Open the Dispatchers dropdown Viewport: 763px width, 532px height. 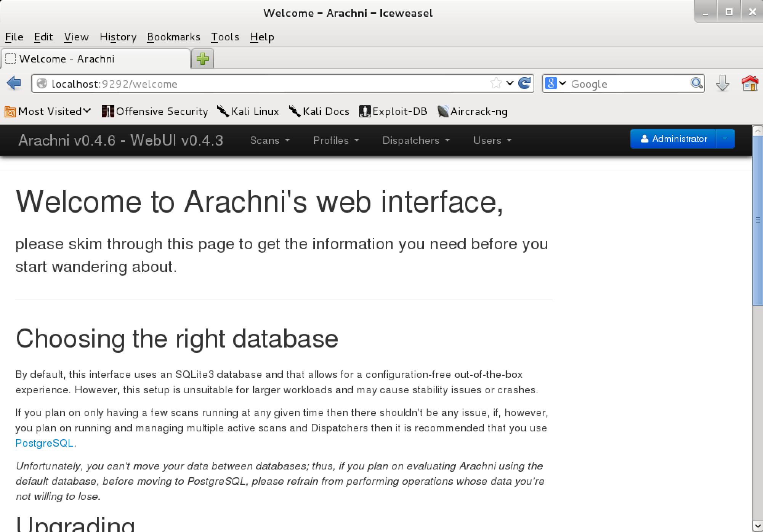(416, 141)
